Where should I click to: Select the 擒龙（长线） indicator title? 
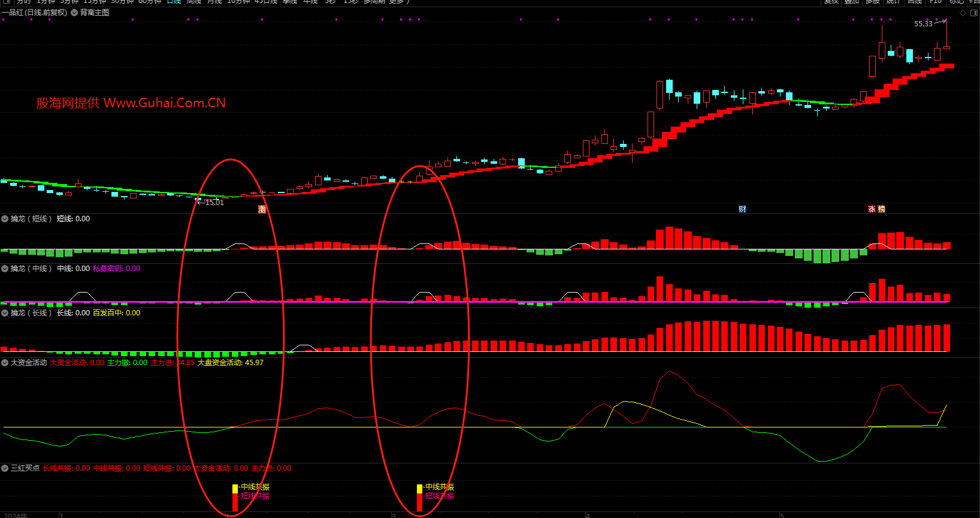[31, 313]
